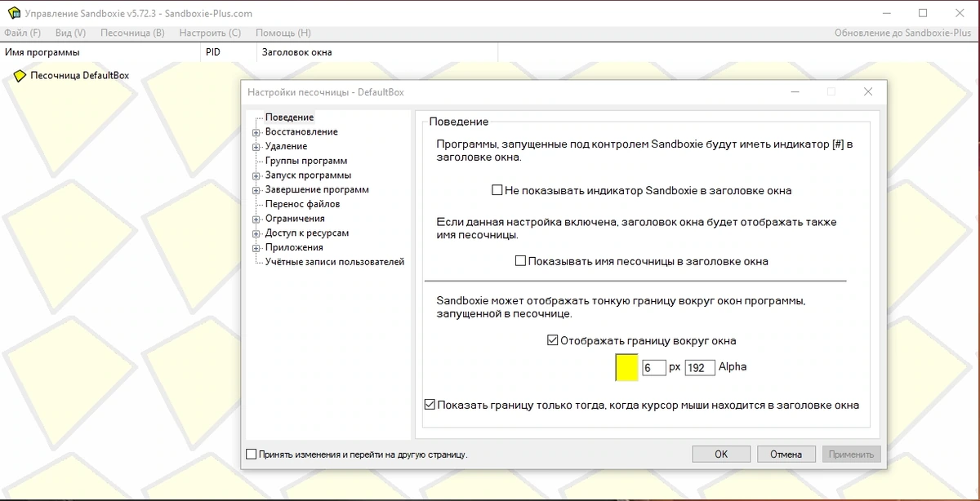The height and width of the screenshot is (501, 980).
Task: Click the Отмена button
Action: tap(786, 454)
